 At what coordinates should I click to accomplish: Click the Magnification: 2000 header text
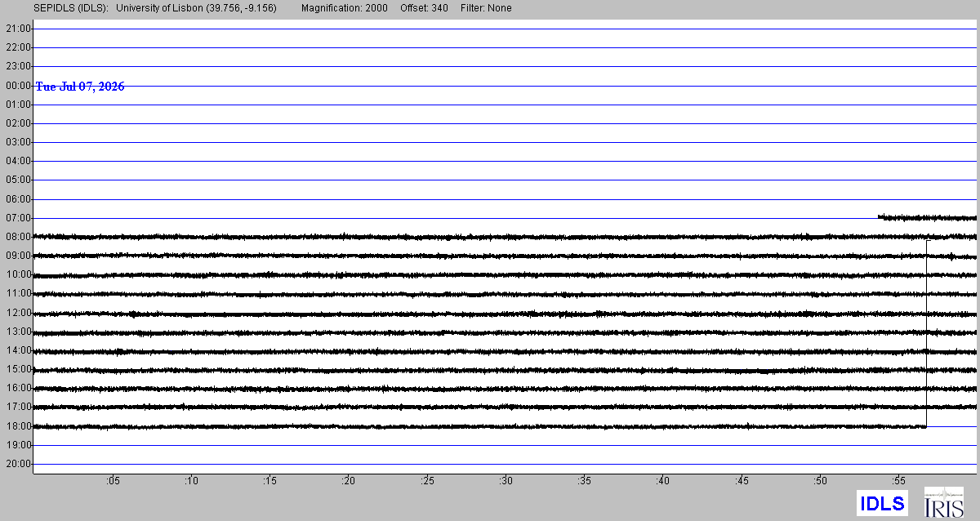(345, 8)
